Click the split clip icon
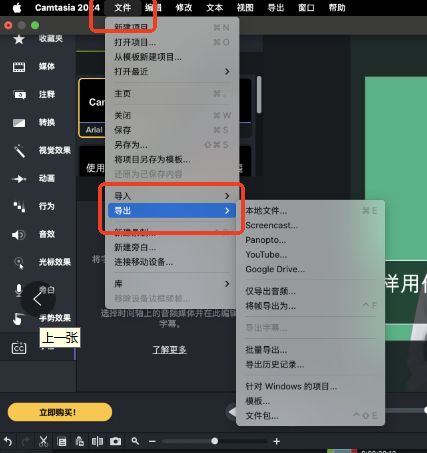427x453 pixels. tap(97, 441)
